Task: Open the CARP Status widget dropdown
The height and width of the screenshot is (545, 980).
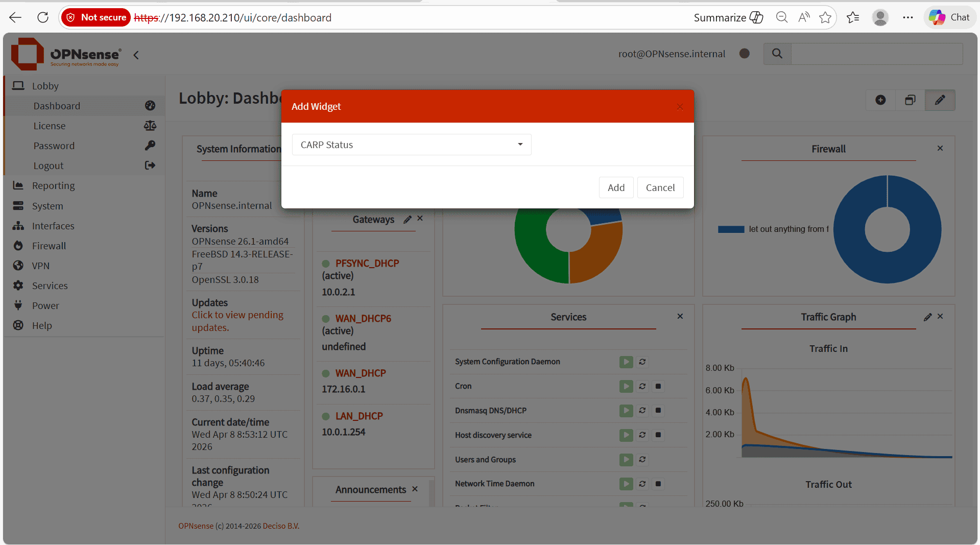Action: (412, 145)
